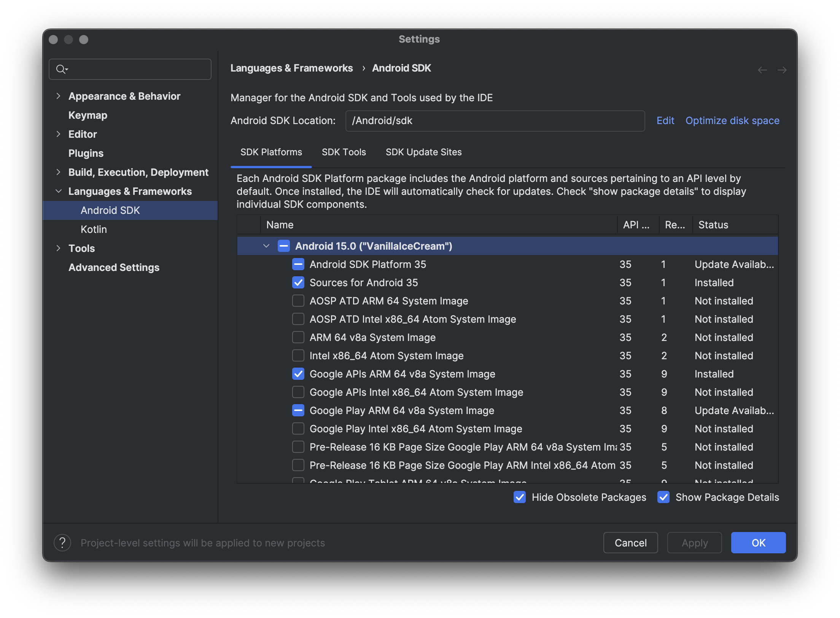Click the Optimize disk space link
This screenshot has height=618, width=840.
click(732, 121)
